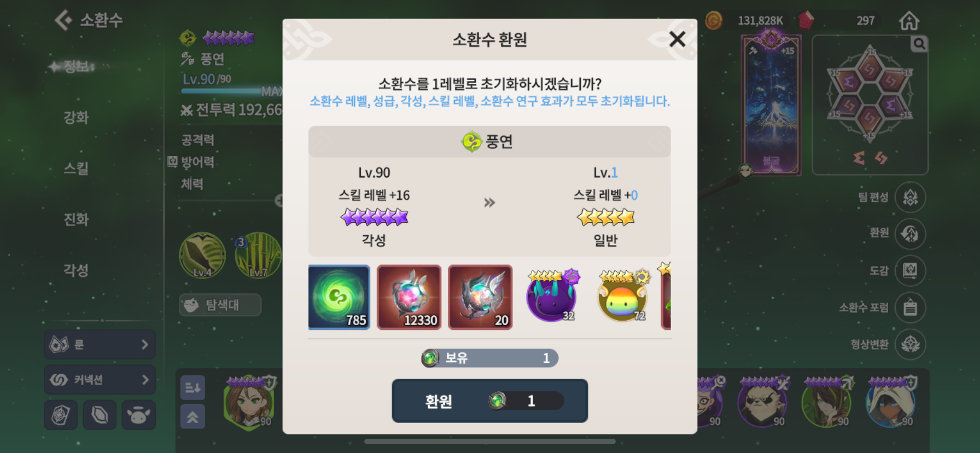Expand the 룬 rune menu

[x=100, y=344]
